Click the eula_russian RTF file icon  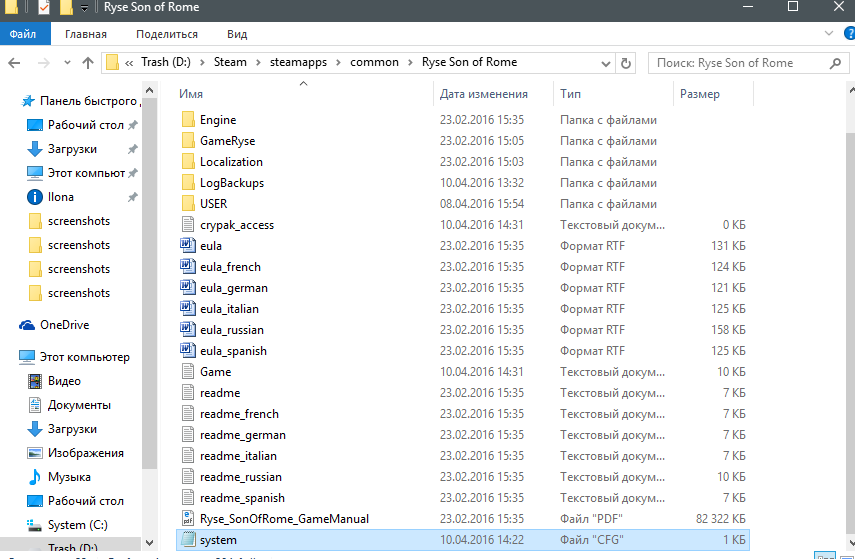[188, 330]
